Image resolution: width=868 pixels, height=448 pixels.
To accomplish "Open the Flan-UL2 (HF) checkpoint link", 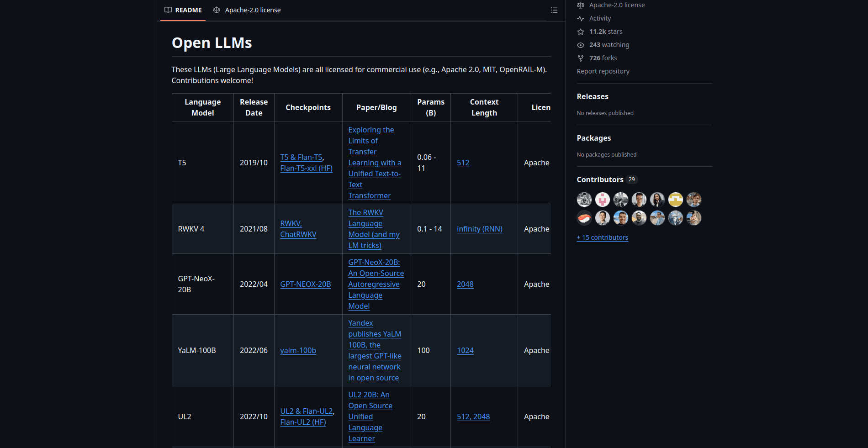I will tap(303, 422).
